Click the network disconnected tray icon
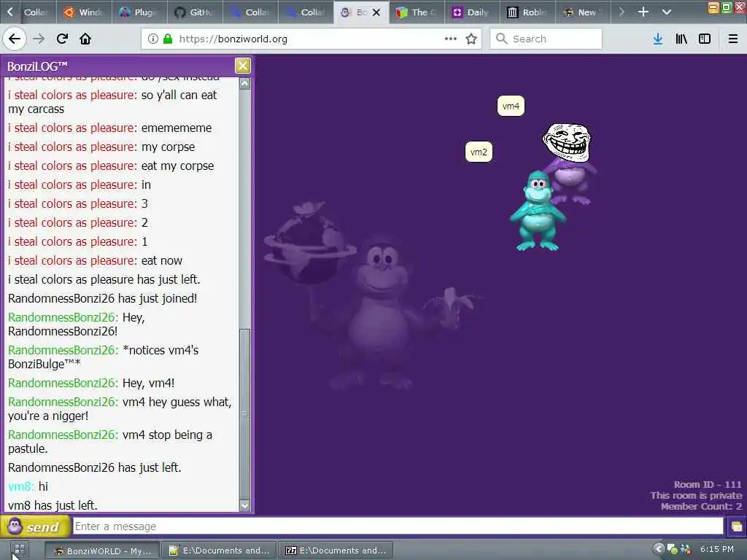747x560 pixels. (686, 549)
